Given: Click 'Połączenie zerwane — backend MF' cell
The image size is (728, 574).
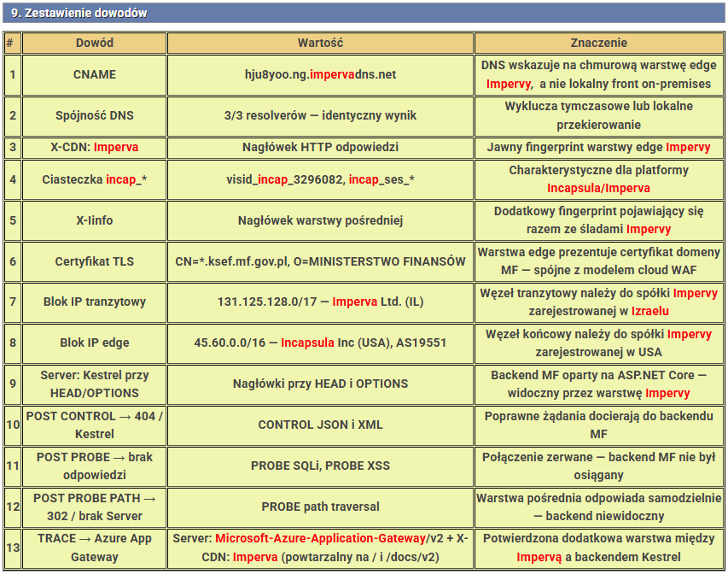Looking at the screenshot, I should pos(599,466).
